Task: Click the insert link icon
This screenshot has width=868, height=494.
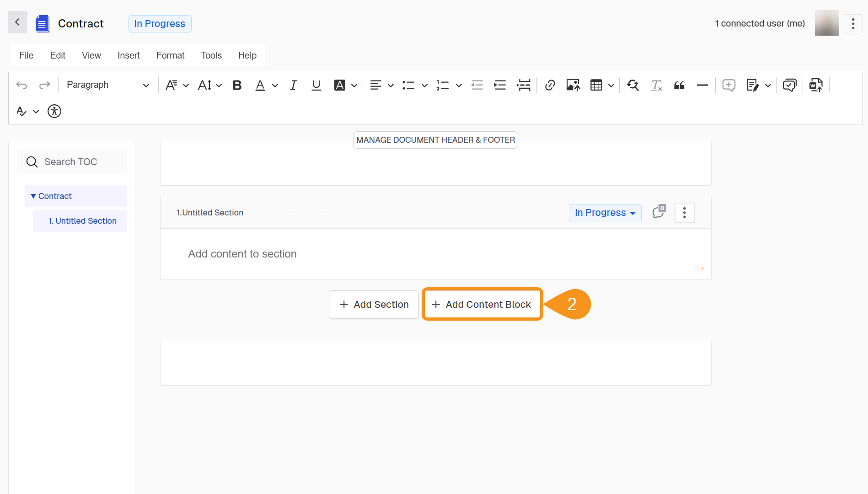Action: point(550,85)
